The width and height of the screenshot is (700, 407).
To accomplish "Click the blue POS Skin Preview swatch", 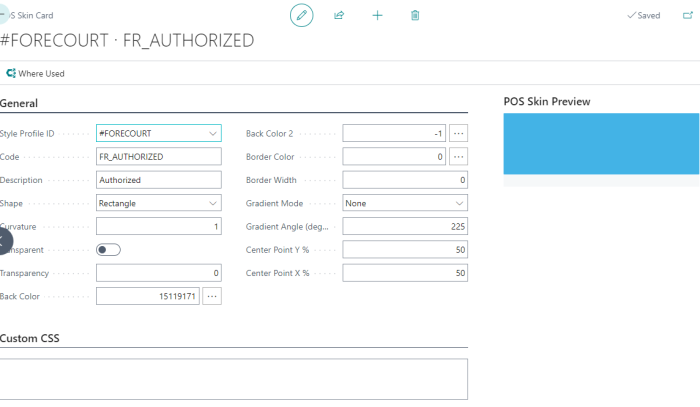I will [x=601, y=144].
